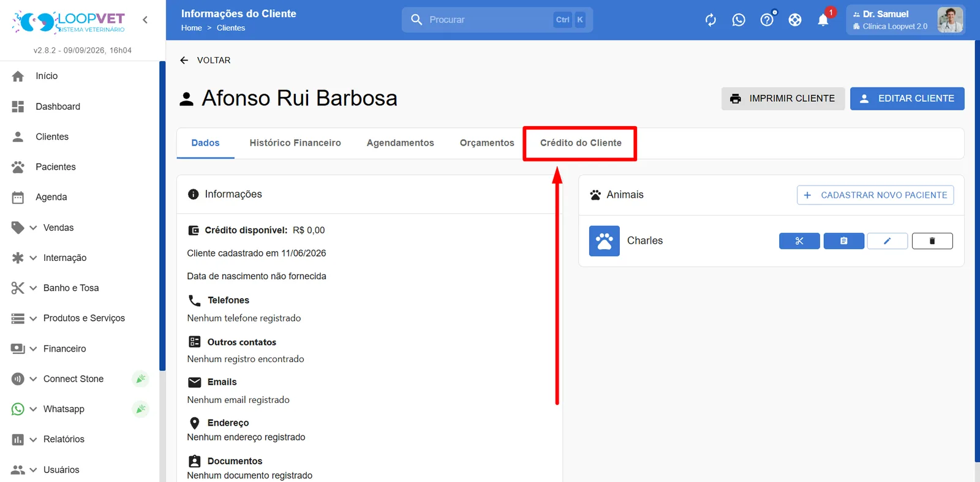The height and width of the screenshot is (482, 980).
Task: Click the Connect Stone sidebar icon
Action: click(18, 379)
